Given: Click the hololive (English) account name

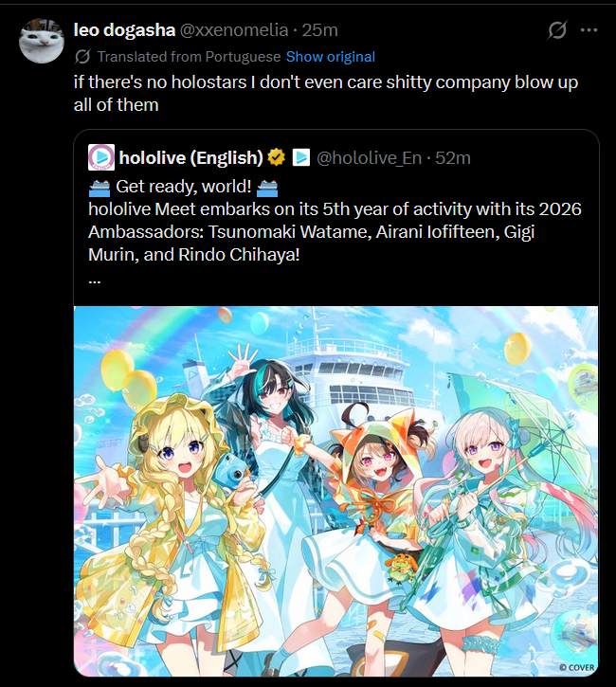Looking at the screenshot, I should pyautogui.click(x=190, y=157).
